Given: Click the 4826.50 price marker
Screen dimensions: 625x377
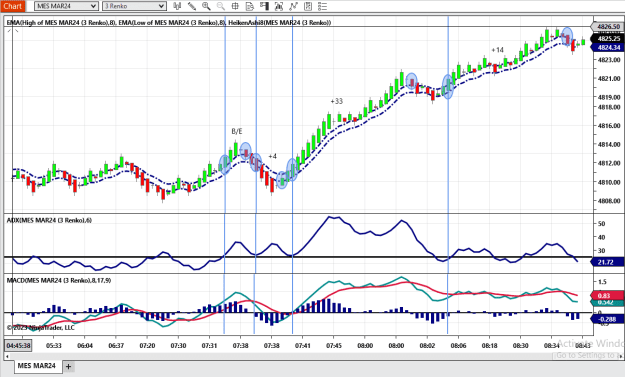Looking at the screenshot, I should [x=608, y=27].
